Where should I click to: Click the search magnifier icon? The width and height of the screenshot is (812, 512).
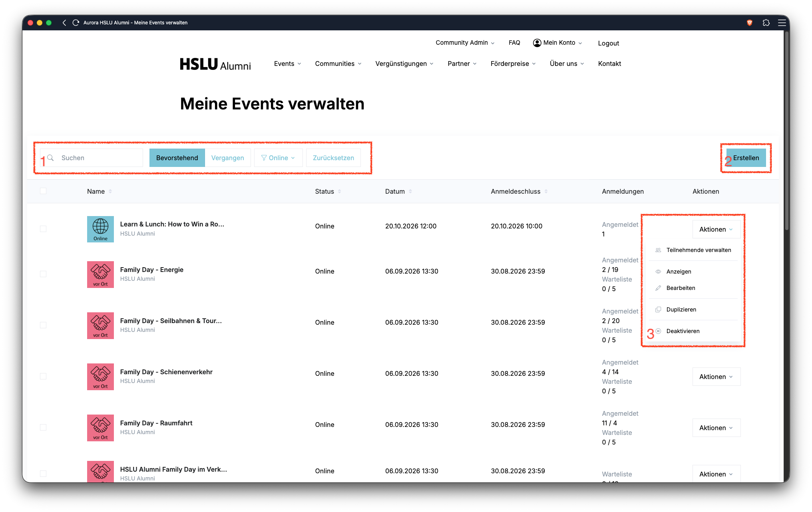(x=50, y=158)
